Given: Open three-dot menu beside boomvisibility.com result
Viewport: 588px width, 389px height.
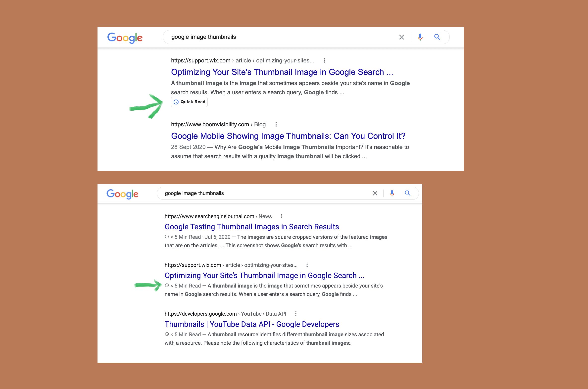Looking at the screenshot, I should 276,124.
